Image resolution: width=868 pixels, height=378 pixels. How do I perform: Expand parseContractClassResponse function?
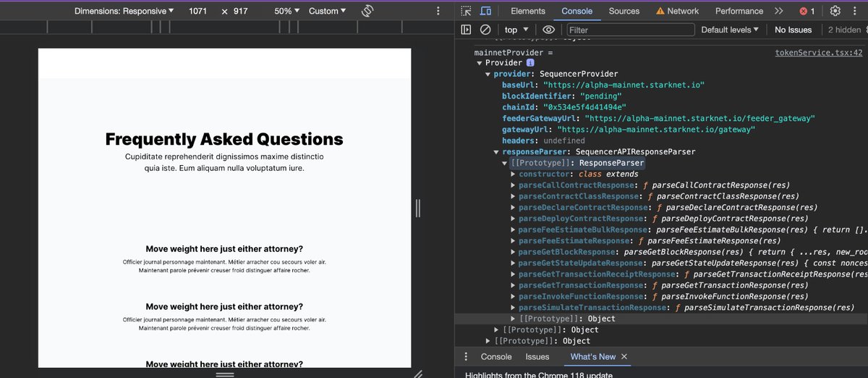coord(514,196)
